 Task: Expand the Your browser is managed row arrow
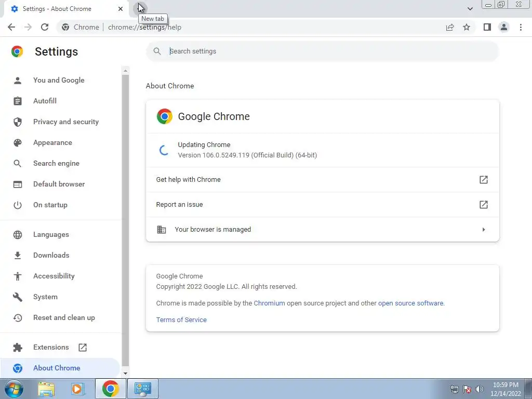484,230
